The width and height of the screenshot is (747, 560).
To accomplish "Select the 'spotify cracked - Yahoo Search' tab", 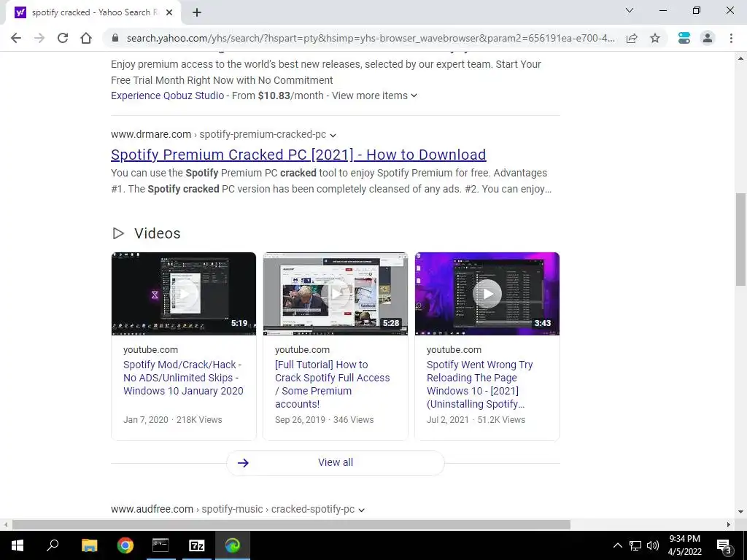I will (93, 12).
